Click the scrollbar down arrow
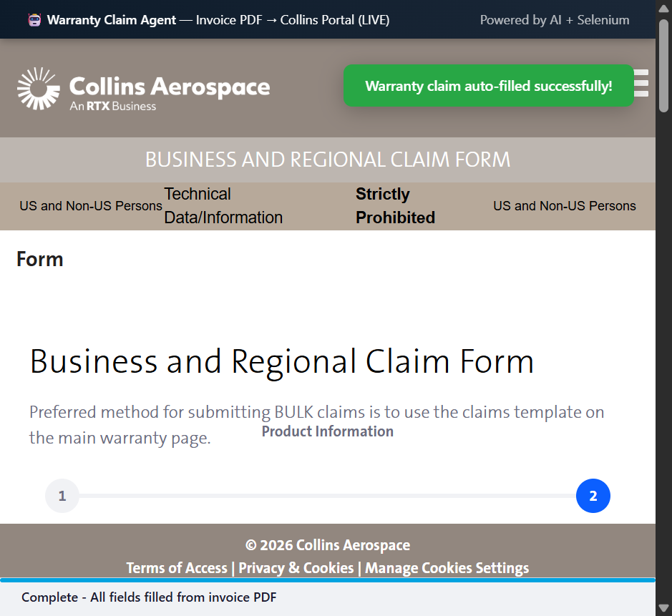 [663, 609]
